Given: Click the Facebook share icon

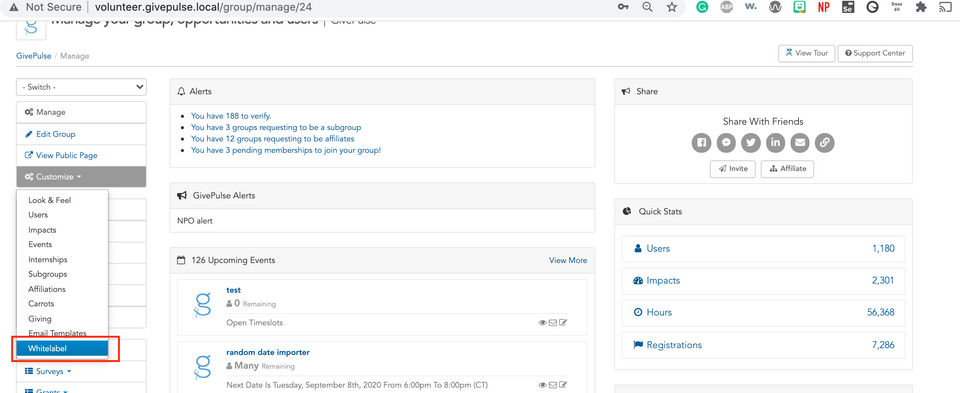Looking at the screenshot, I should [702, 143].
